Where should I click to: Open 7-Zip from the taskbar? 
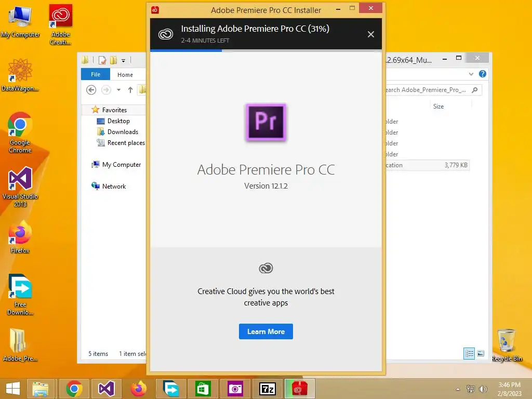pyautogui.click(x=267, y=389)
